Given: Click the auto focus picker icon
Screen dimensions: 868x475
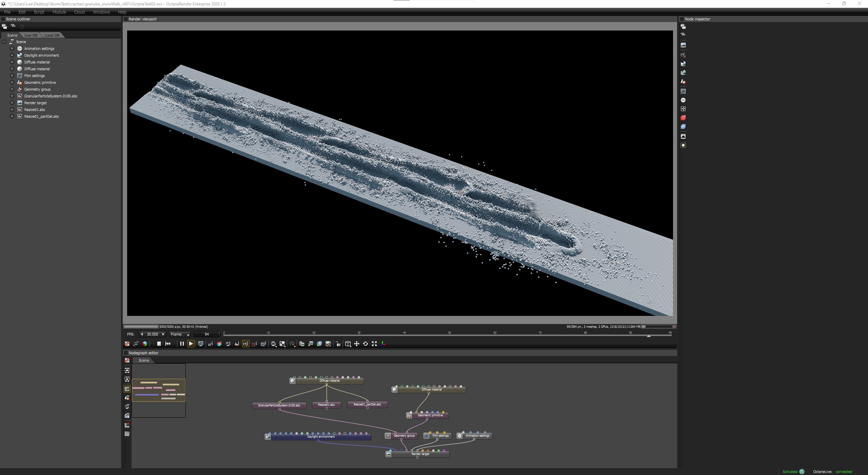Looking at the screenshot, I should click(210, 344).
